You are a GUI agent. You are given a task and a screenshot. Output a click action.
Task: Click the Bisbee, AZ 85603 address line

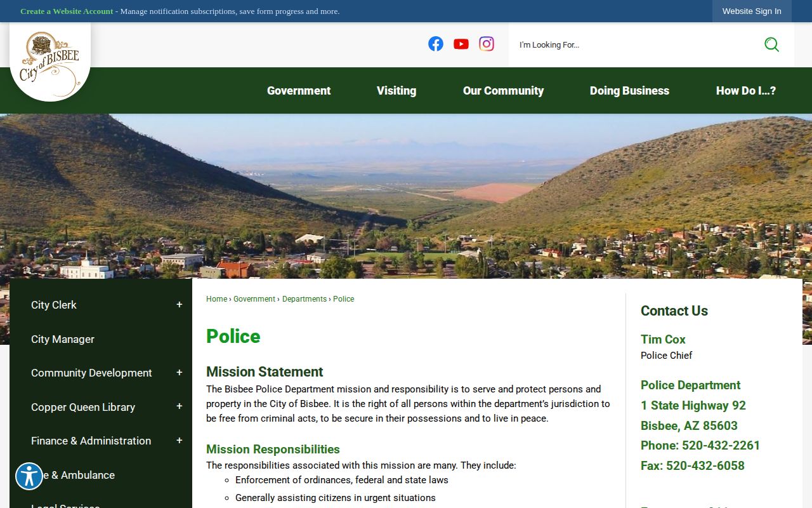pyautogui.click(x=689, y=425)
